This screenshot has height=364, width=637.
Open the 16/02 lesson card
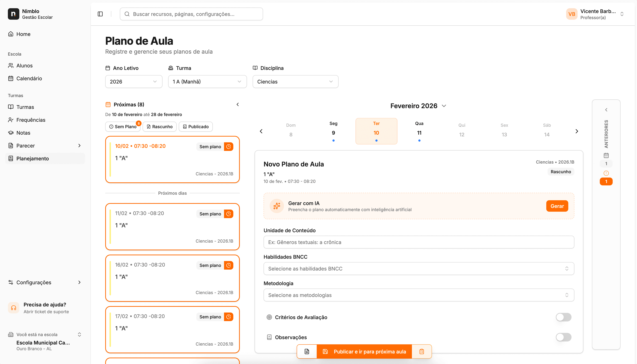coord(172,278)
